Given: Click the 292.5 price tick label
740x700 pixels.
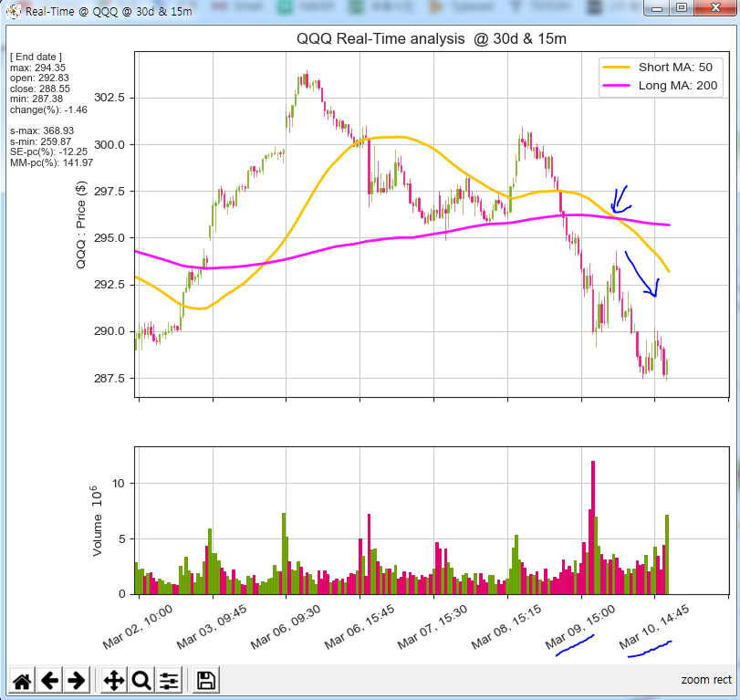Looking at the screenshot, I should click(109, 285).
